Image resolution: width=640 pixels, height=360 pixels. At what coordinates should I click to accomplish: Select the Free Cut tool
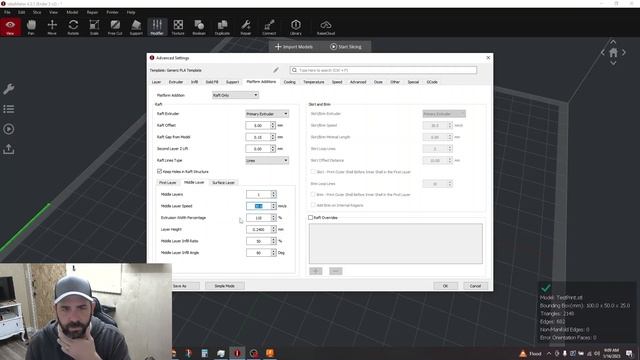click(115, 27)
